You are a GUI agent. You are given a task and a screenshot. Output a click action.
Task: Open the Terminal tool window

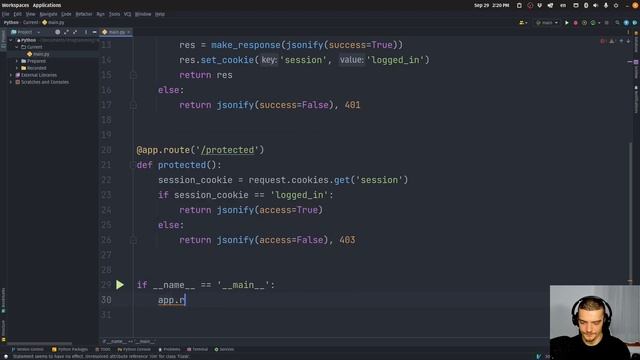click(198, 349)
